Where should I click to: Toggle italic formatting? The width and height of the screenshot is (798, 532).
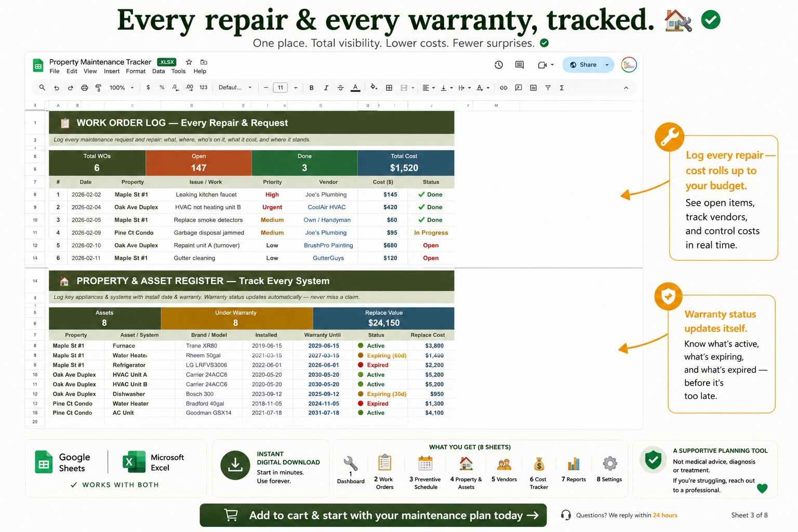326,88
